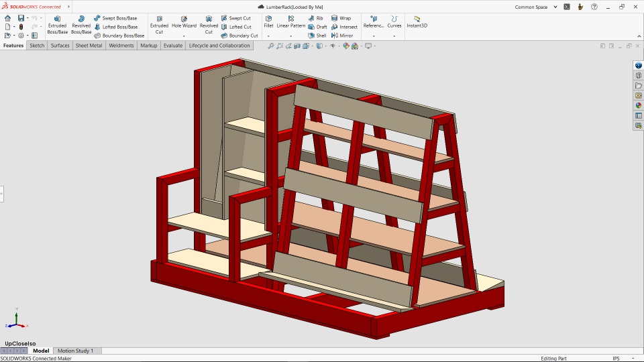644x362 pixels.
Task: Open the Design Library task pane icon
Action: [x=638, y=76]
